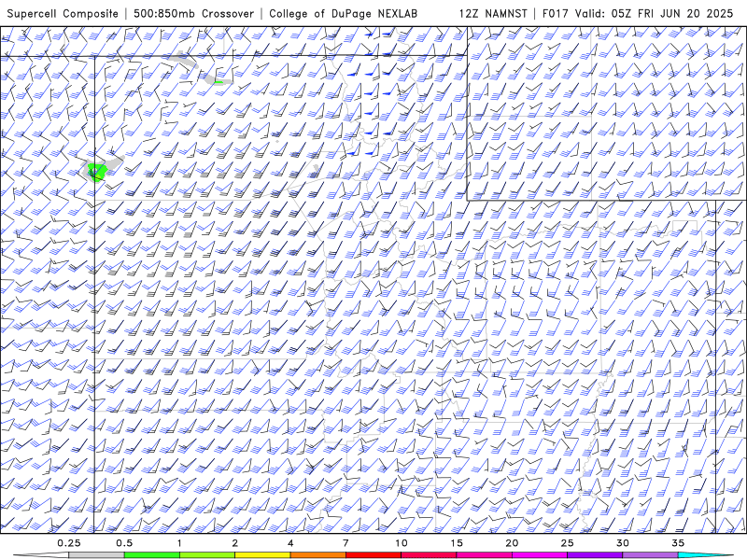The height and width of the screenshot is (560, 747).
Task: Click the crimson 10–15 colorbar segment
Action: 429,555
